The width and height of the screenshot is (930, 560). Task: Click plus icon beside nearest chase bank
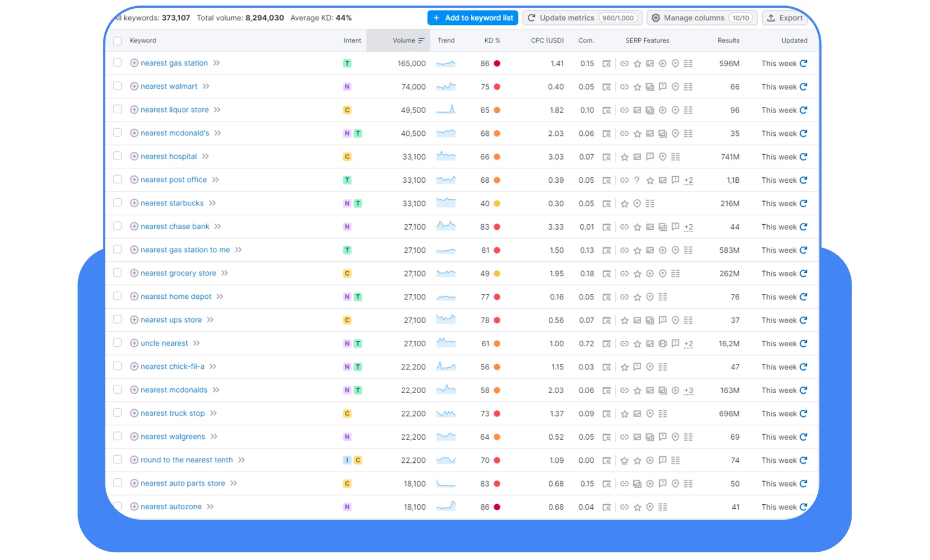[x=134, y=226]
